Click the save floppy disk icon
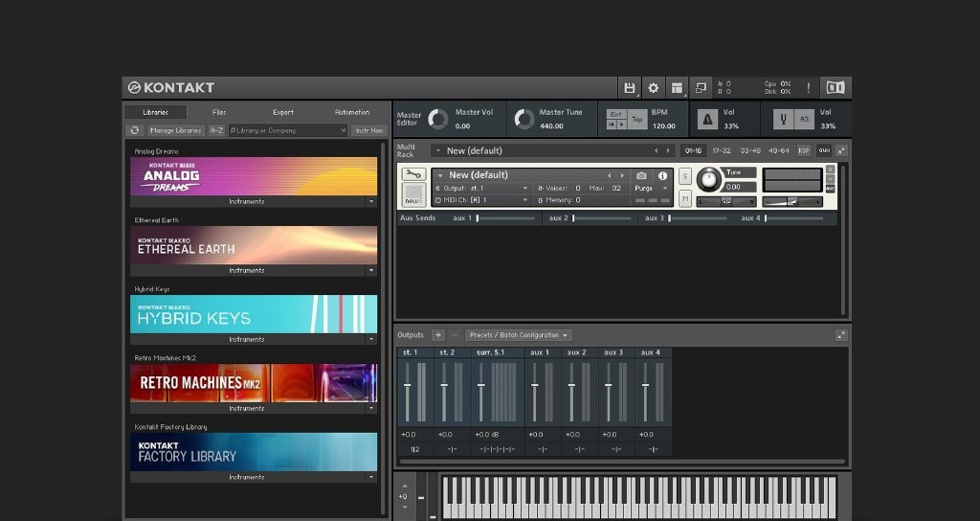This screenshot has width=980, height=521. tap(629, 88)
